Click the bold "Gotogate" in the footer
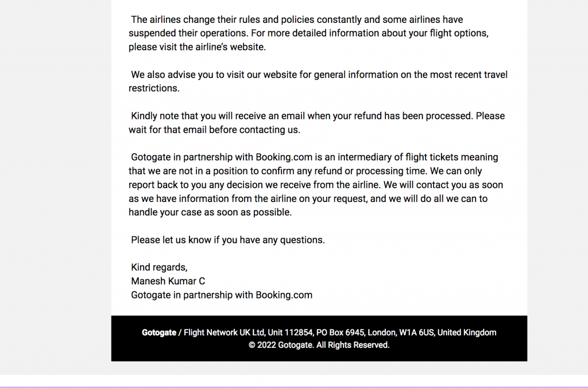The height and width of the screenshot is (388, 588). (159, 333)
